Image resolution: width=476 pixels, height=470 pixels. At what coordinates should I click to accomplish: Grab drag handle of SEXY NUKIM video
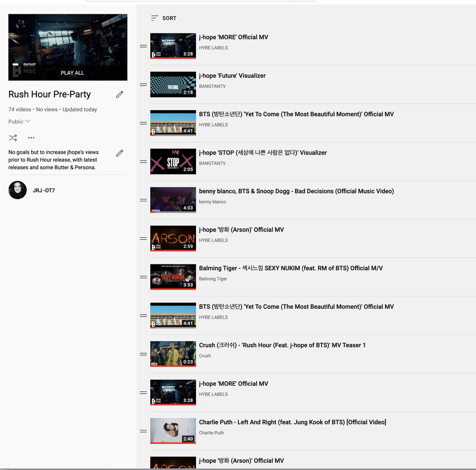(144, 277)
